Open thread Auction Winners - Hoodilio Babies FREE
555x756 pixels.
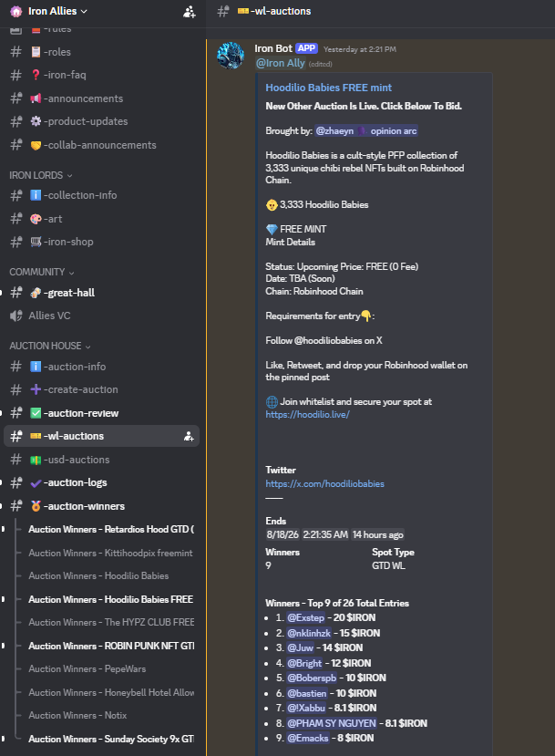(x=111, y=599)
